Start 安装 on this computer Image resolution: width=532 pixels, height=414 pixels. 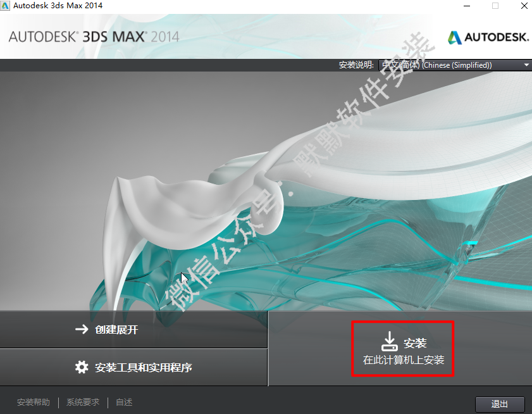(403, 348)
